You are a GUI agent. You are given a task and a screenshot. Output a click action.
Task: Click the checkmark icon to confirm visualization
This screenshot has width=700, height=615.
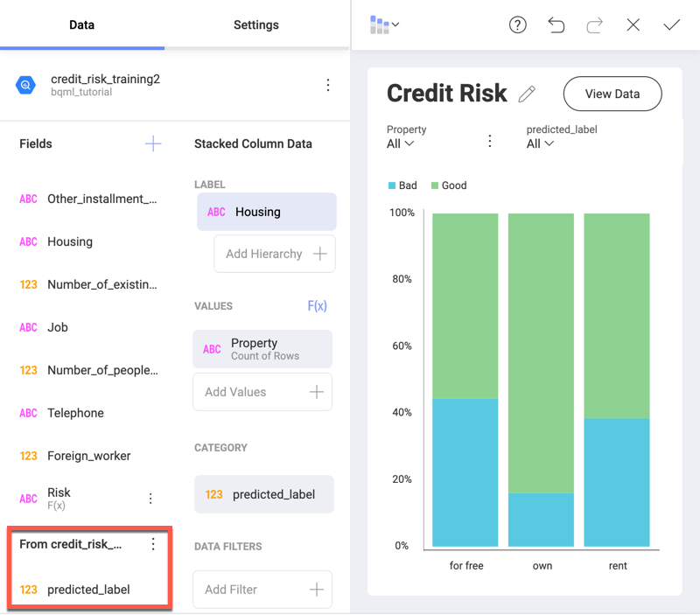point(671,25)
